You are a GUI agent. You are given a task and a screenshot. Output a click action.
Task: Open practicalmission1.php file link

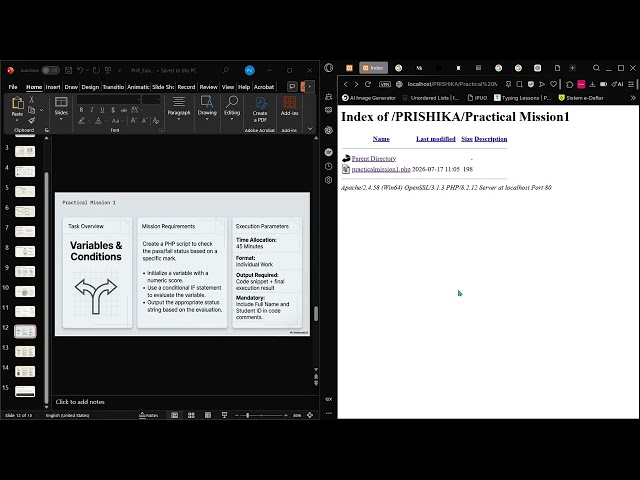click(381, 169)
